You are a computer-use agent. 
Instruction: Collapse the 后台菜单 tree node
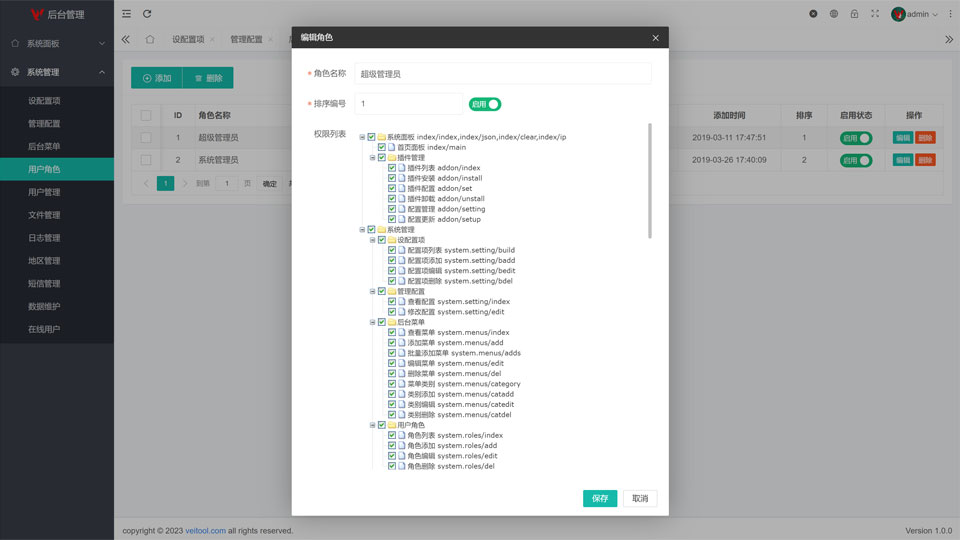click(x=372, y=322)
